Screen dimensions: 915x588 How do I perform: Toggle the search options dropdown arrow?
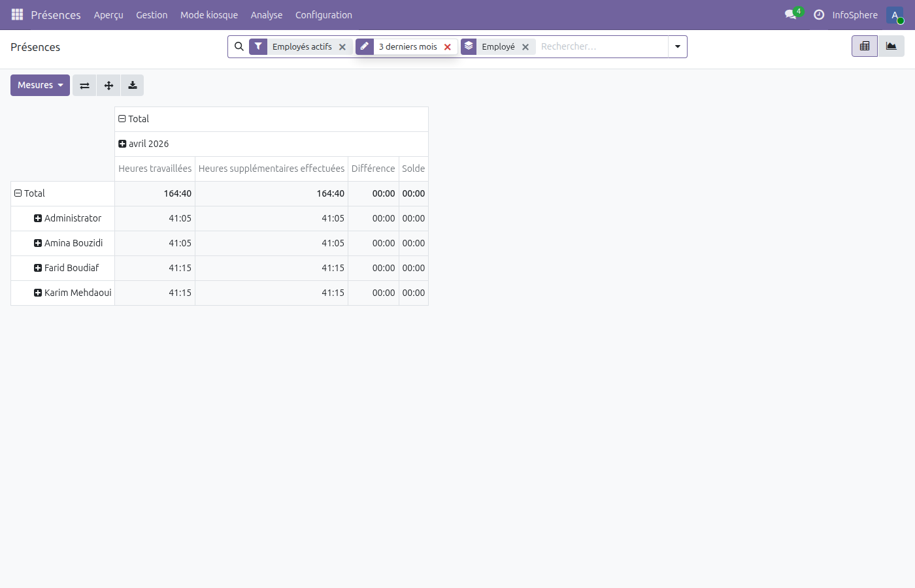[678, 47]
